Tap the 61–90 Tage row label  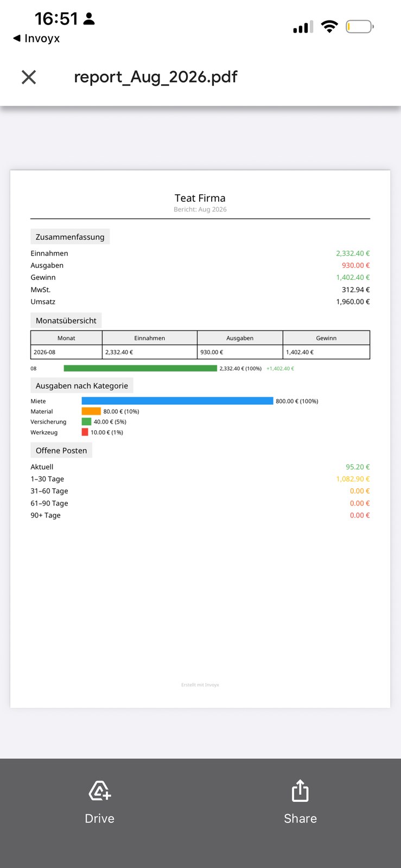click(49, 503)
